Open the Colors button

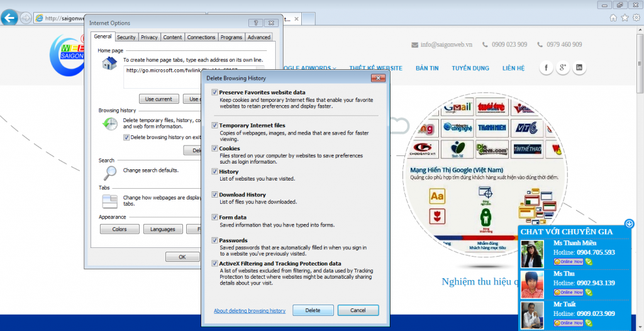pyautogui.click(x=119, y=229)
